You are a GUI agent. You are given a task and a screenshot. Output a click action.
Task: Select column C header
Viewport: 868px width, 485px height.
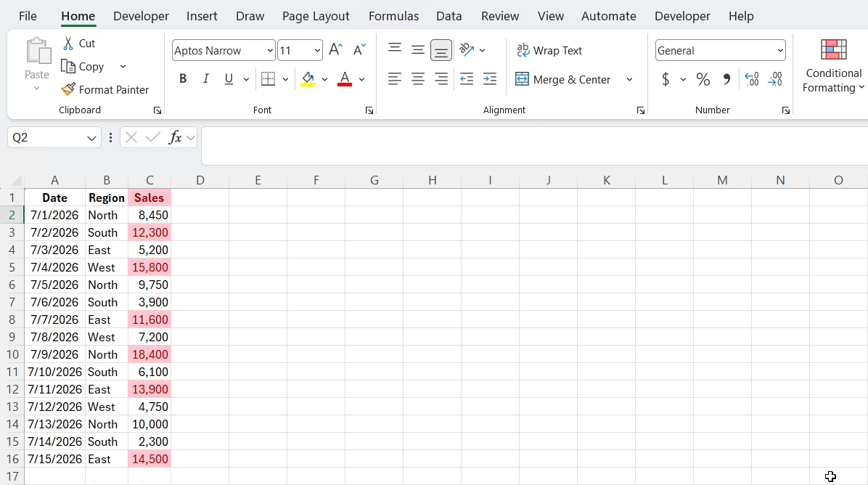tap(150, 180)
